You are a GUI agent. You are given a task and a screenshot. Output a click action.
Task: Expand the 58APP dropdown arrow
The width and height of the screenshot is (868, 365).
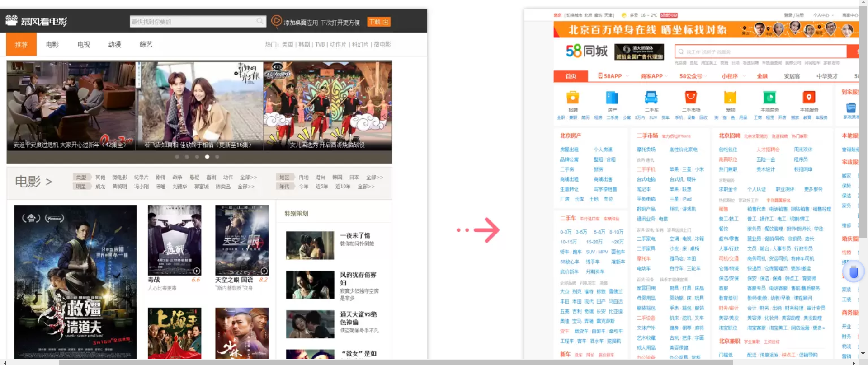(x=627, y=76)
